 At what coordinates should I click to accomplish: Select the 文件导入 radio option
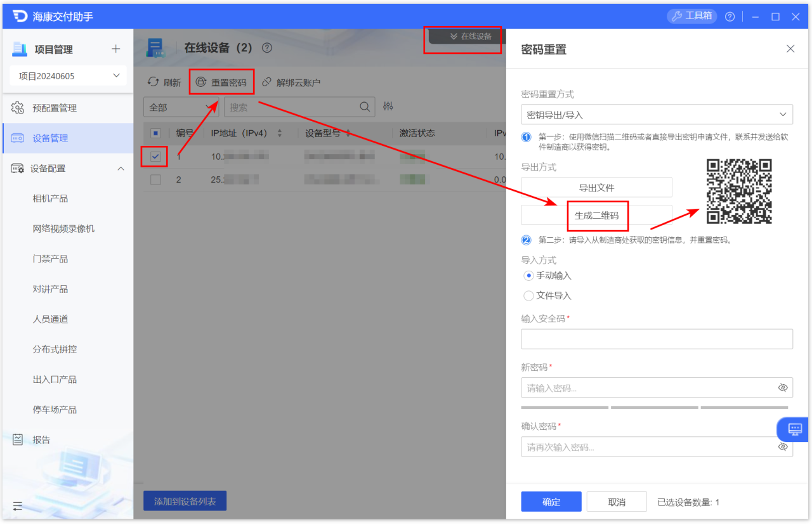click(x=528, y=295)
